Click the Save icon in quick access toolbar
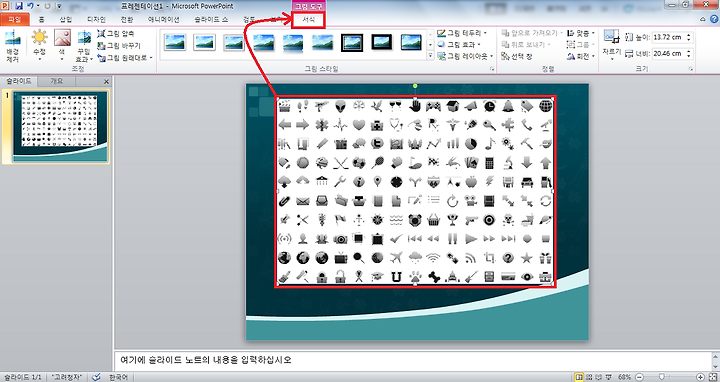The image size is (720, 382). pyautogui.click(x=19, y=6)
